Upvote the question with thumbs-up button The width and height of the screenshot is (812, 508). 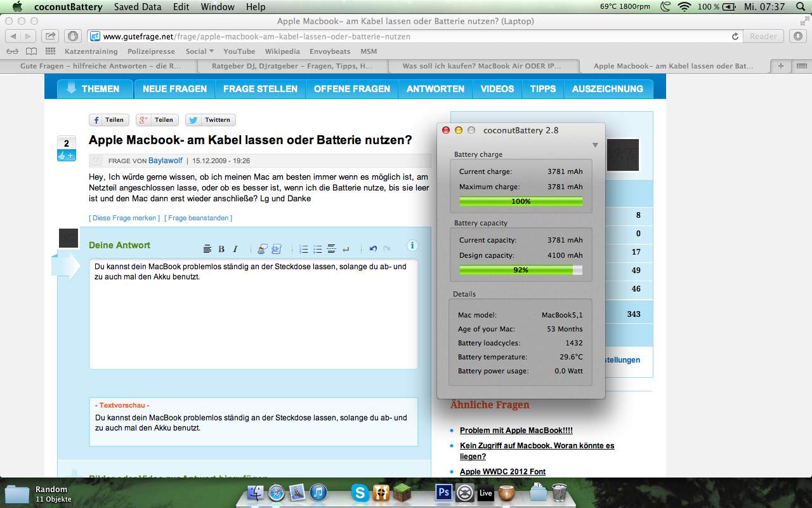pyautogui.click(x=67, y=156)
